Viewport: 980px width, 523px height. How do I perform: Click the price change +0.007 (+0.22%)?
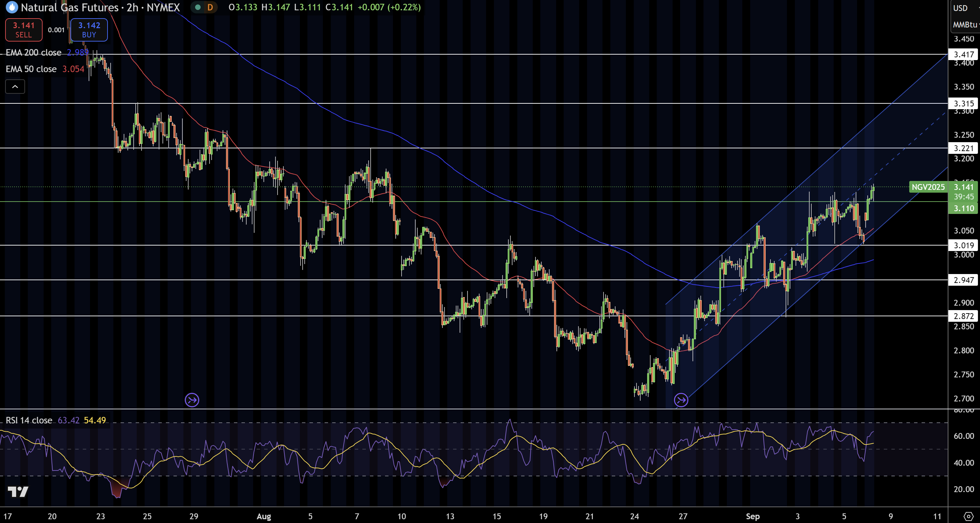point(389,7)
